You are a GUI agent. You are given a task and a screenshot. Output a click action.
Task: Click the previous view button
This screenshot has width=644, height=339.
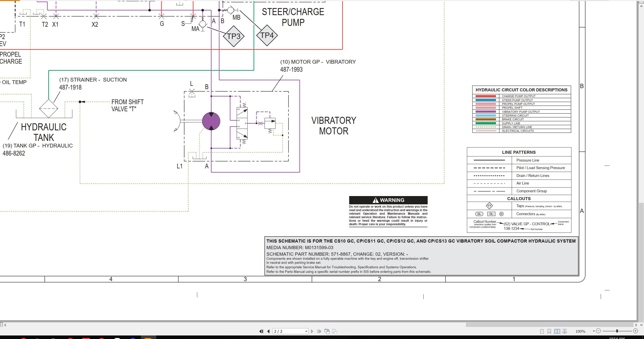point(327,331)
